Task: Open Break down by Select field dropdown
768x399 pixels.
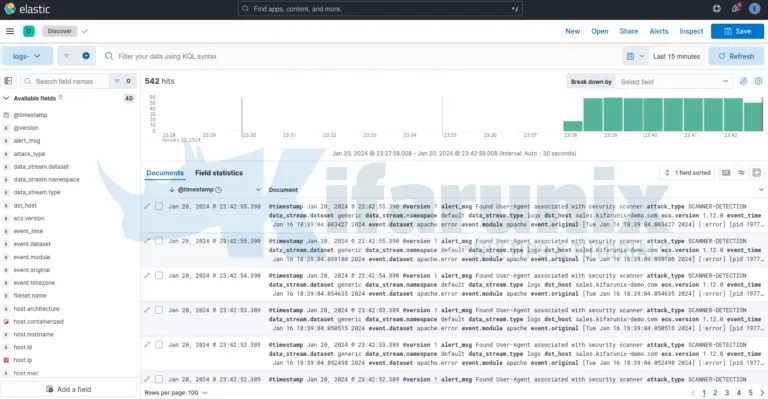Action: coord(674,82)
